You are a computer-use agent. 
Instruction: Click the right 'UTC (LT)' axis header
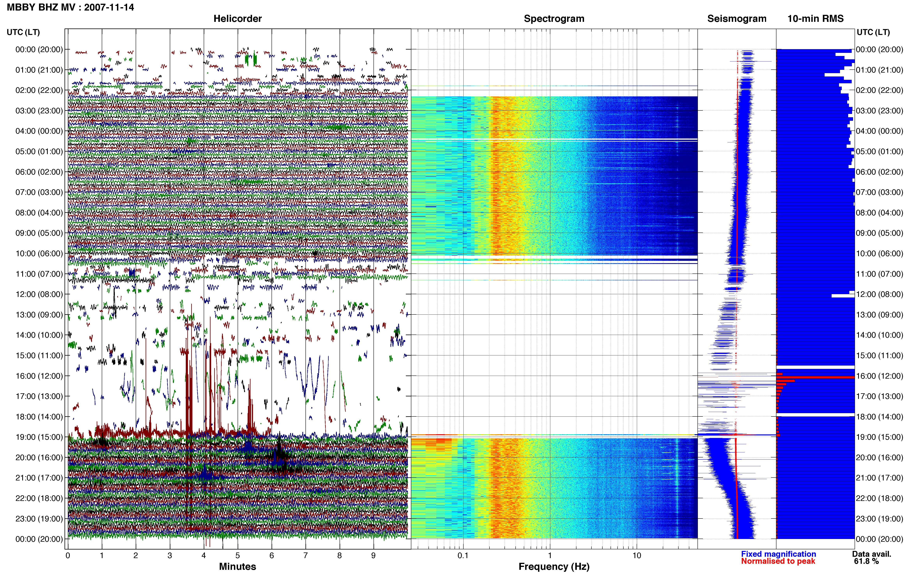click(873, 32)
